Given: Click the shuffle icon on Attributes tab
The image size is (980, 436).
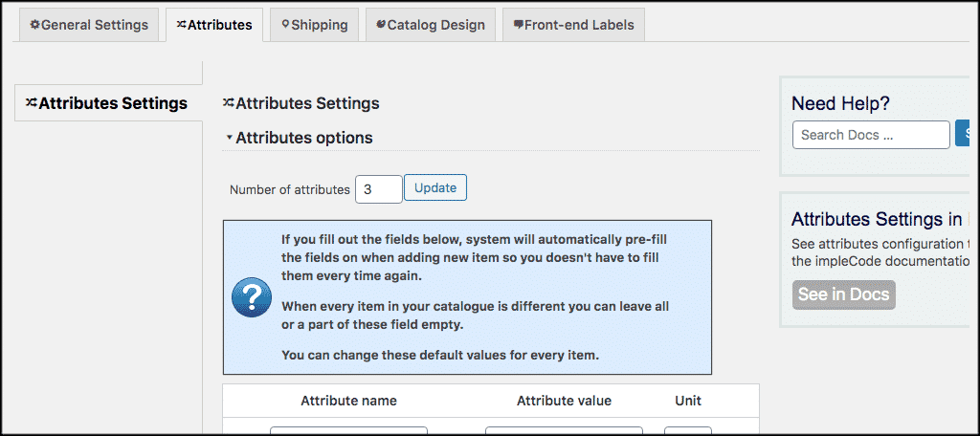Looking at the screenshot, I should coord(181,25).
